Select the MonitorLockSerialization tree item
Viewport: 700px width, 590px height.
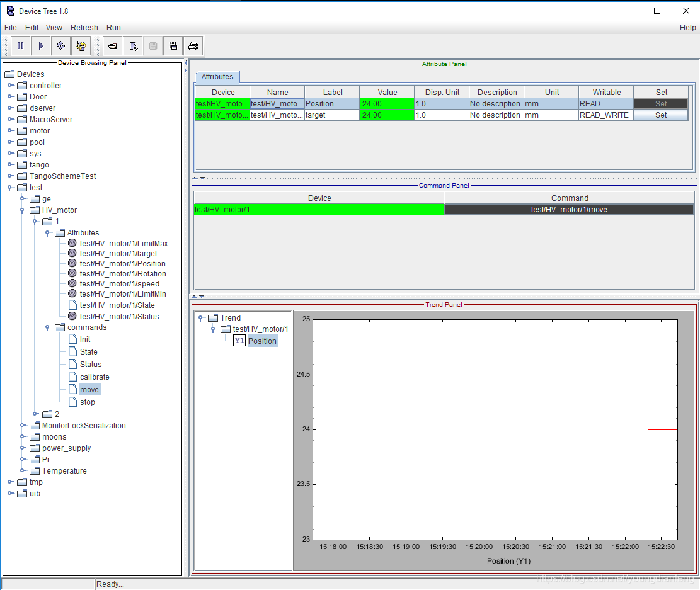[84, 425]
